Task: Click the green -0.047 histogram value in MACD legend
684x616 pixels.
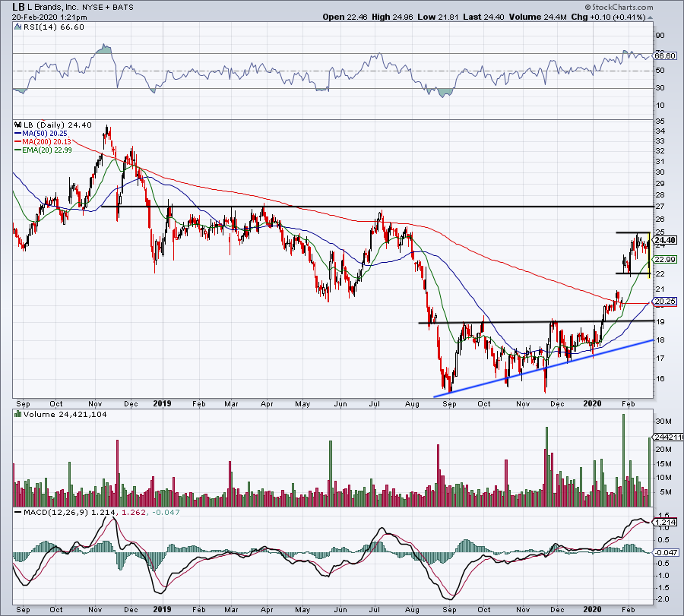Action: tap(164, 512)
